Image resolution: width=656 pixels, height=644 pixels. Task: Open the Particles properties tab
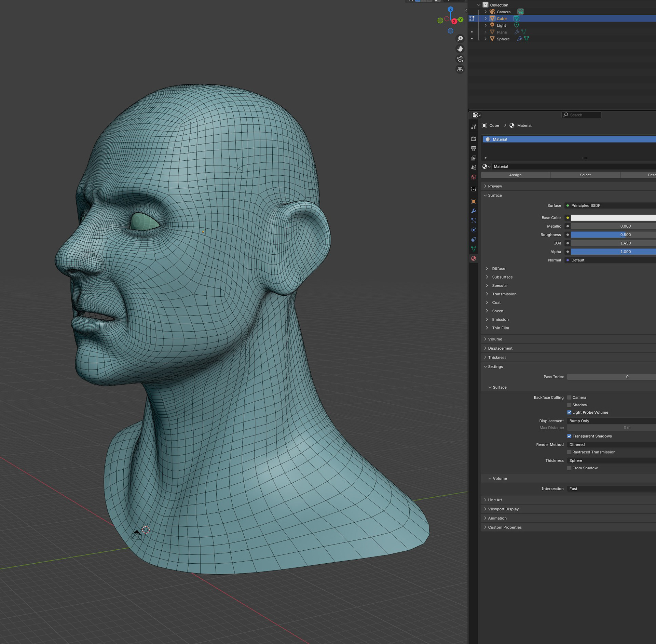pyautogui.click(x=474, y=220)
